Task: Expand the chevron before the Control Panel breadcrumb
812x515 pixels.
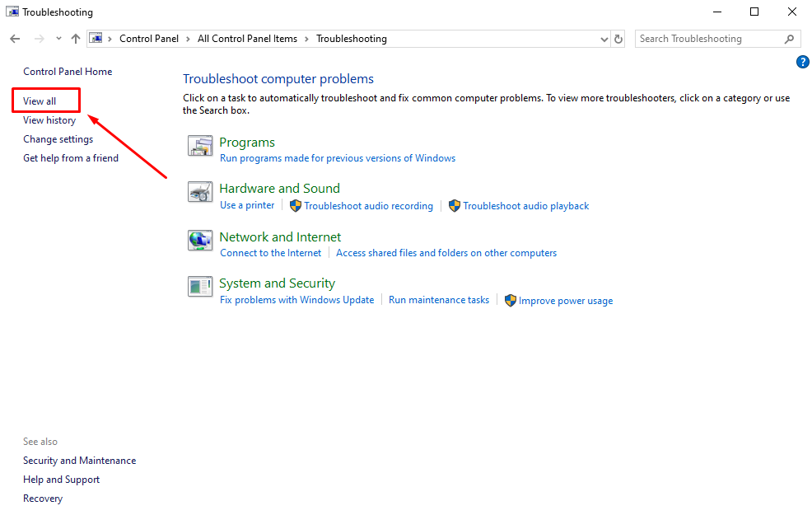Action: pos(110,39)
